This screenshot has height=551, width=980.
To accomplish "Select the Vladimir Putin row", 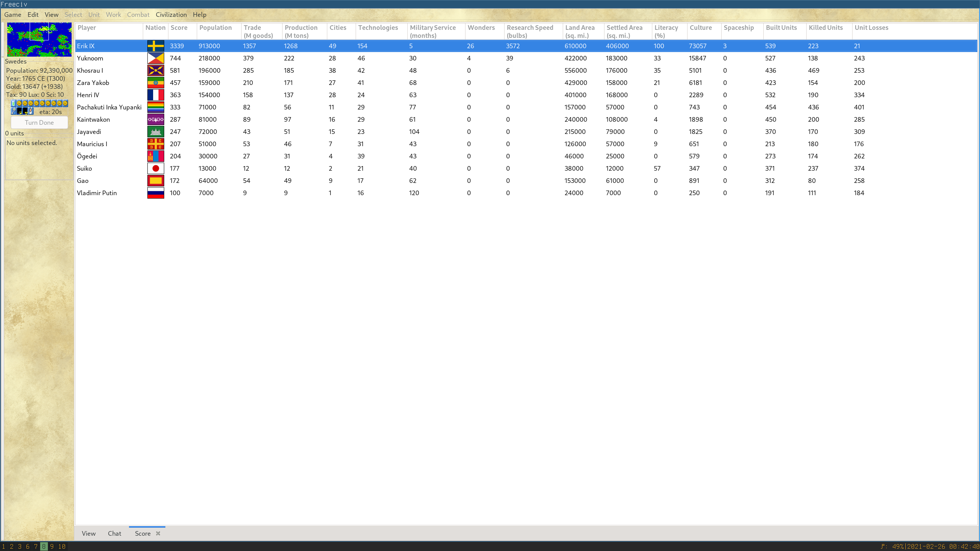I will [x=96, y=193].
